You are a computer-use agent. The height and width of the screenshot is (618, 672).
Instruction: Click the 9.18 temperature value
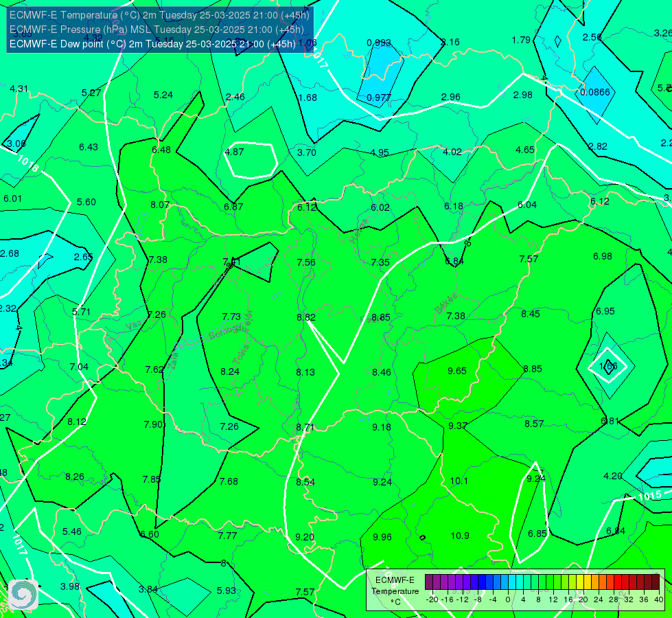(x=382, y=427)
